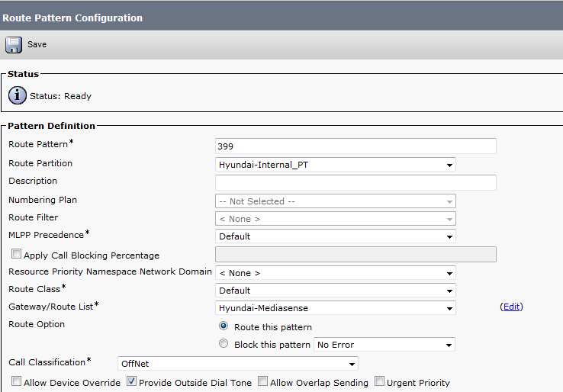Expand the Gateway/Route List dropdown
The image size is (563, 392).
point(336,308)
